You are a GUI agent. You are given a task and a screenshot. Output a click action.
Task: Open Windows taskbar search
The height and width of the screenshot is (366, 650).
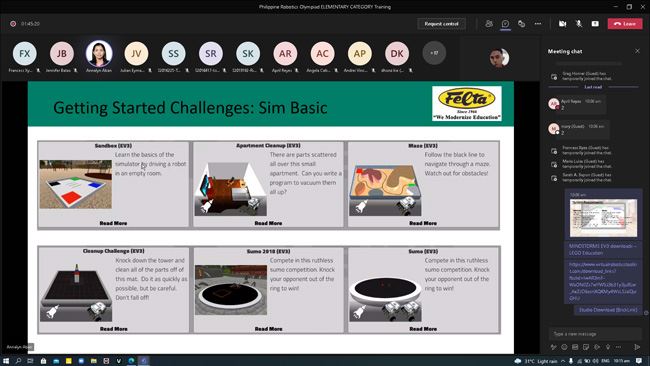click(18, 361)
